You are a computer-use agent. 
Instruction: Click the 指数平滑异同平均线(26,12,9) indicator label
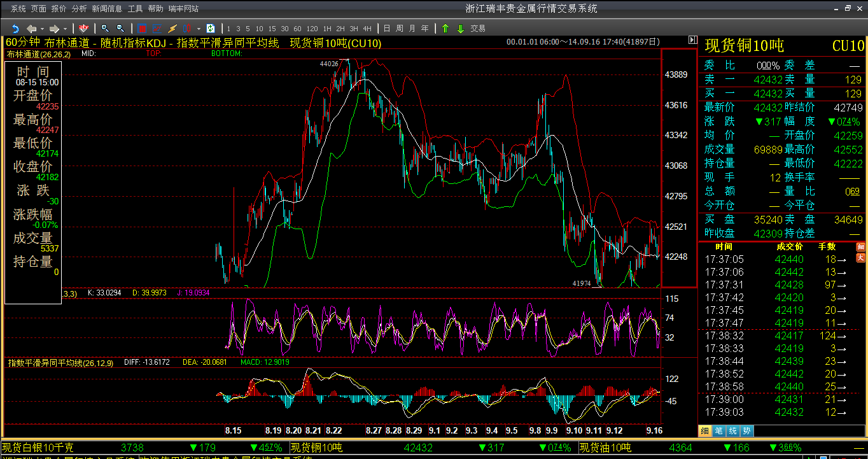(x=61, y=362)
